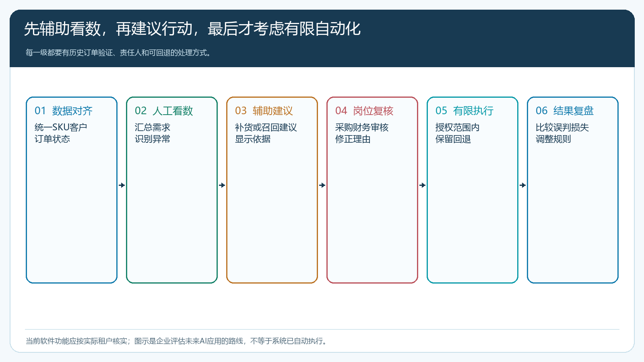Click the heading 03 辅助建议
644x362 pixels.
[x=264, y=111]
